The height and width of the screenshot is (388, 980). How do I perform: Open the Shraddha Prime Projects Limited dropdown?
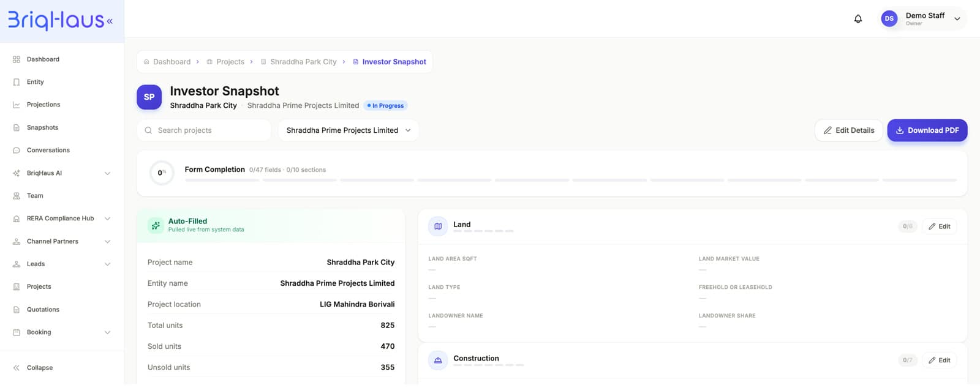coord(349,130)
